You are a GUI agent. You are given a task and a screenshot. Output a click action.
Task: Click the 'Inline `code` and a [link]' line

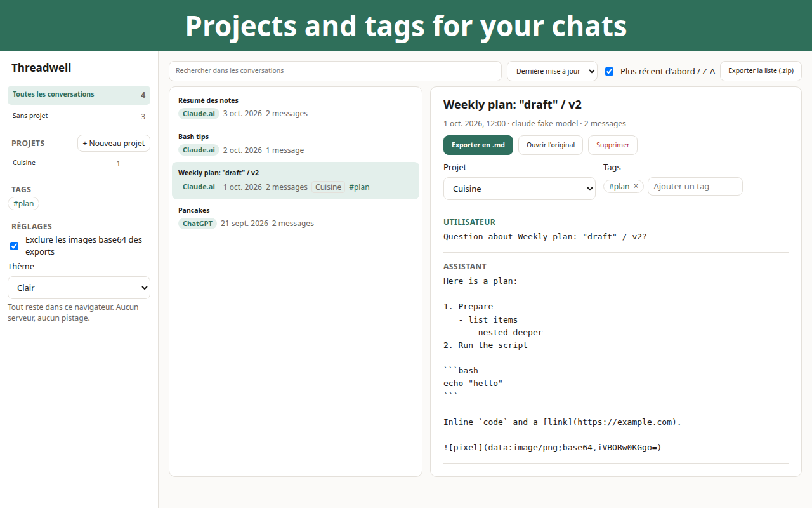pos(562,422)
